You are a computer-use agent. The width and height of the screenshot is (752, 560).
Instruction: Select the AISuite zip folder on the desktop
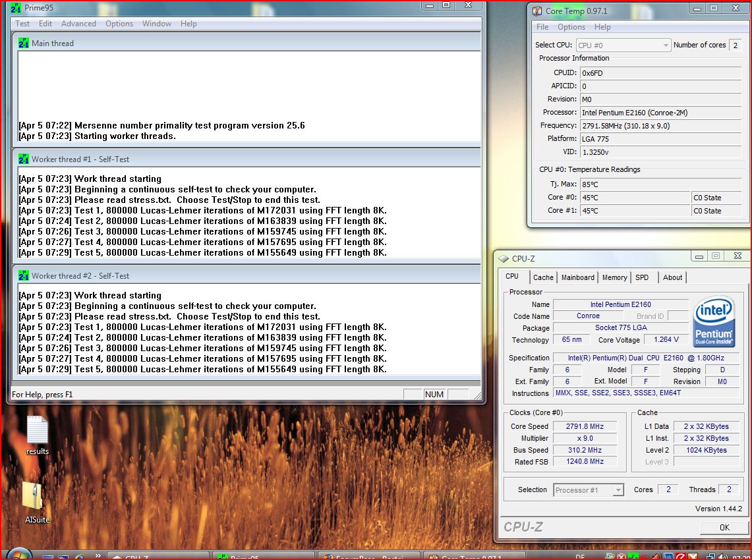tap(36, 502)
